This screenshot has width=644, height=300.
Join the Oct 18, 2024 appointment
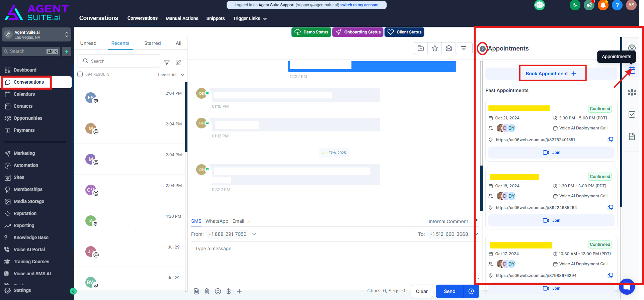tap(551, 220)
